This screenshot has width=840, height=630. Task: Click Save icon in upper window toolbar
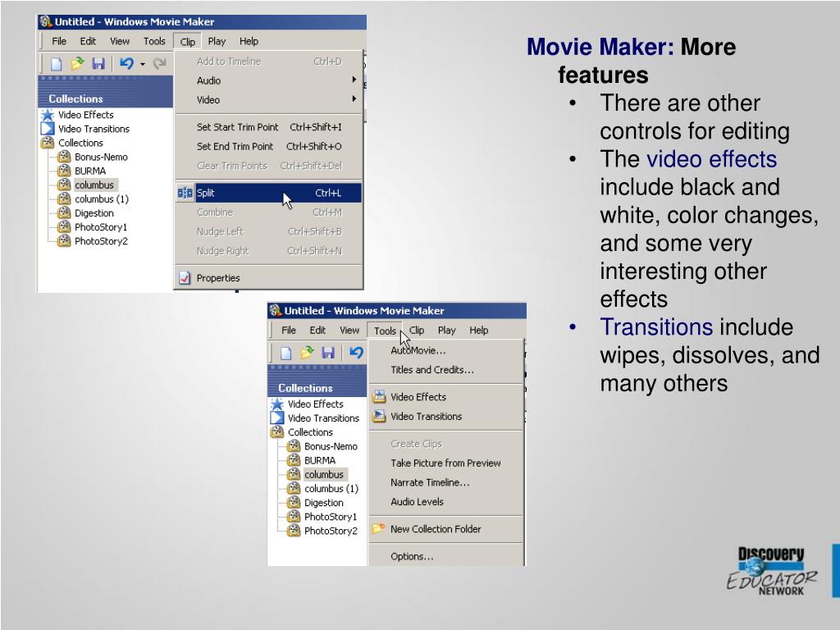[x=98, y=64]
